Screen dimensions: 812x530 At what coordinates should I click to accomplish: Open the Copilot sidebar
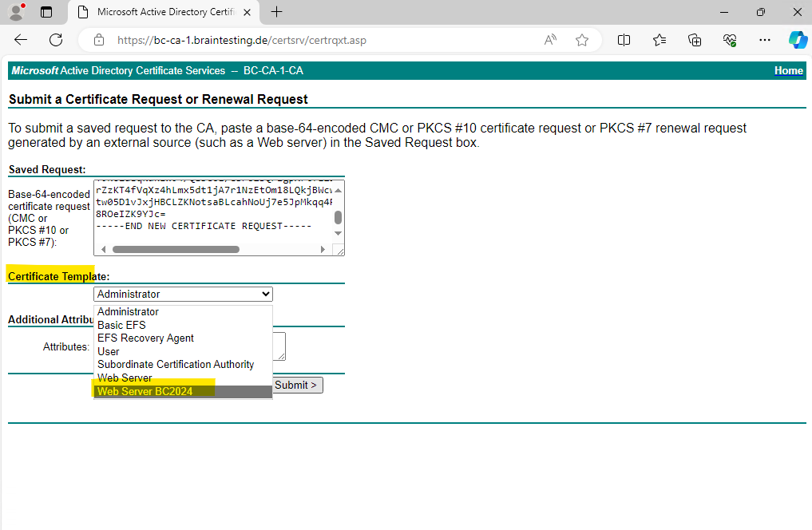[x=798, y=40]
